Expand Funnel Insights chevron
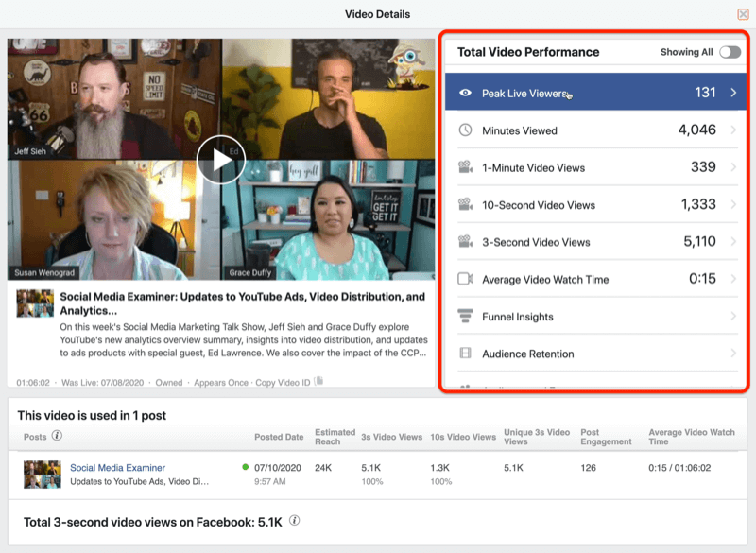The width and height of the screenshot is (756, 553). (733, 316)
